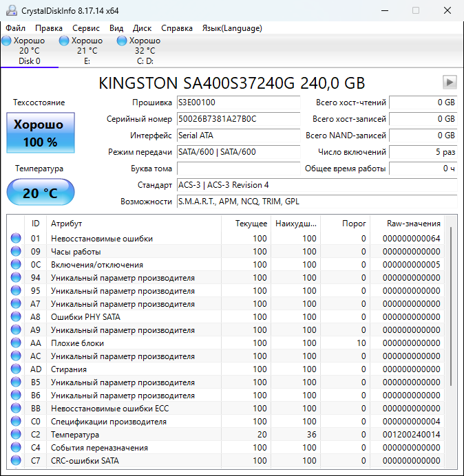Switch to the C: D: drive tab

[145, 51]
